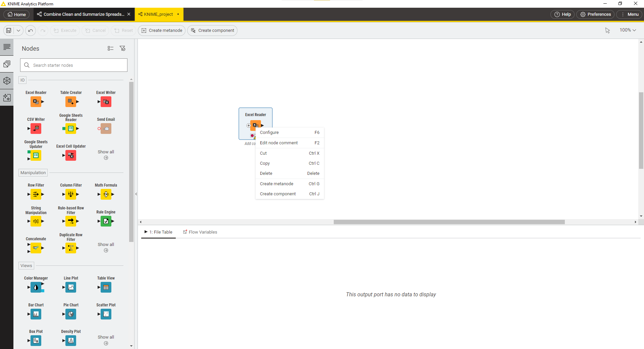Image resolution: width=644 pixels, height=349 pixels.
Task: Select the Row Filter node icon
Action: point(36,194)
